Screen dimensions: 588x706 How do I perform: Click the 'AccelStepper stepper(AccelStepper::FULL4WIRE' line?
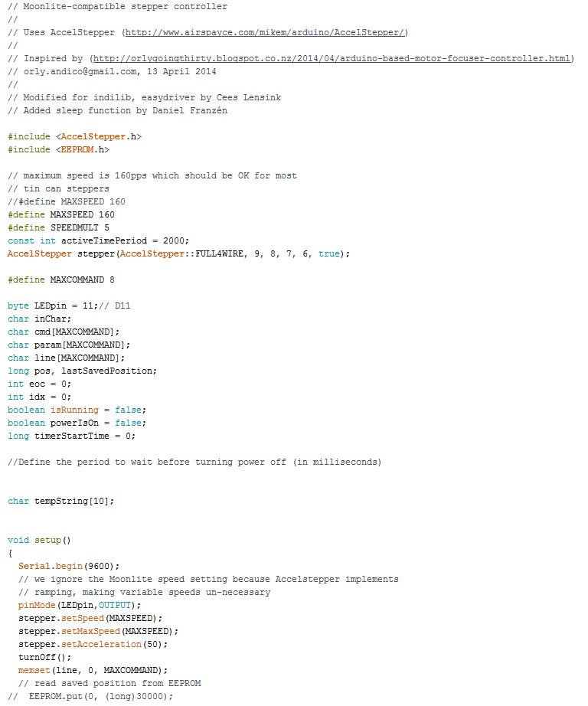tap(178, 254)
